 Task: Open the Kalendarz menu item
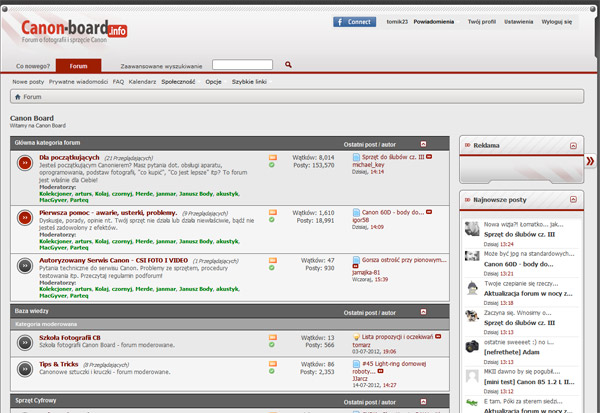click(142, 81)
